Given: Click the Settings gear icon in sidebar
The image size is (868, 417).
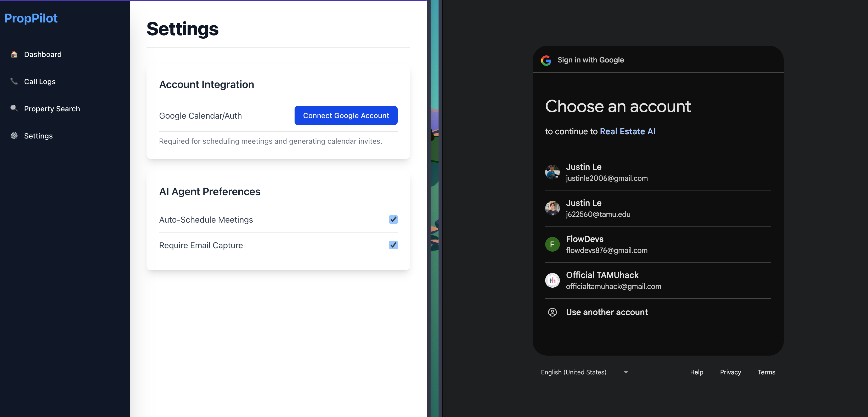Looking at the screenshot, I should pyautogui.click(x=14, y=136).
